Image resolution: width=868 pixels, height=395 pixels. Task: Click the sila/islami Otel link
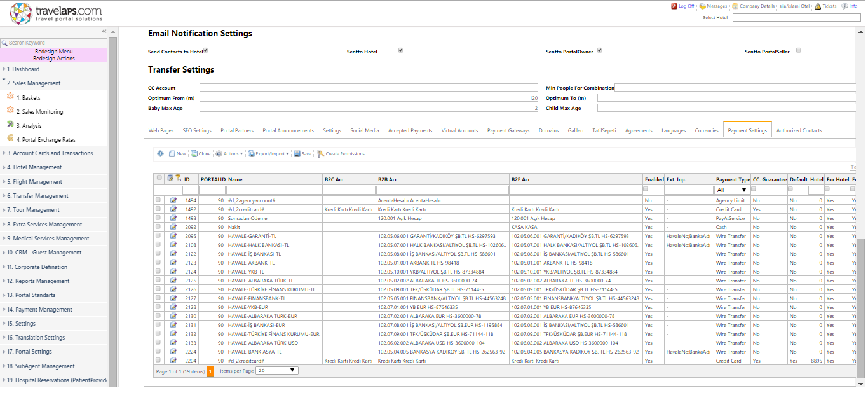pyautogui.click(x=795, y=6)
